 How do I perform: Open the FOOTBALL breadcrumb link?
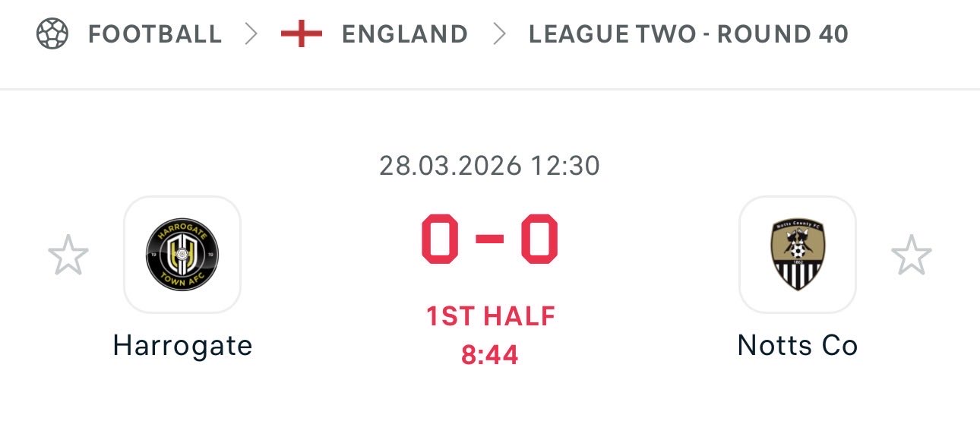155,34
